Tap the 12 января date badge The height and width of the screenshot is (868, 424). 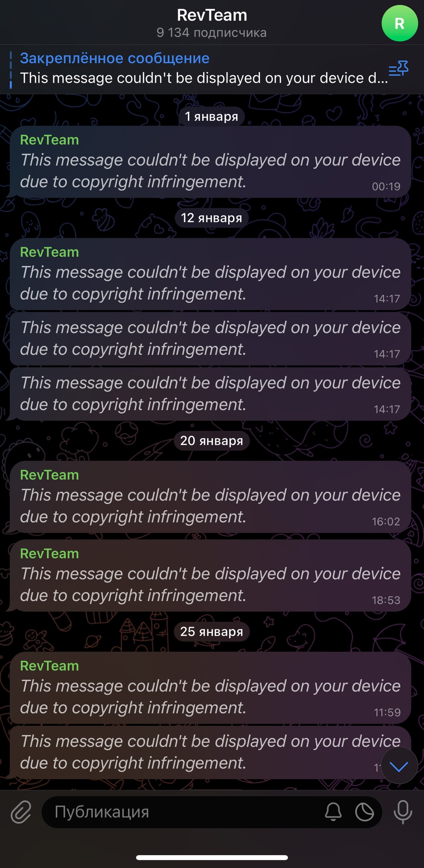coord(212,218)
